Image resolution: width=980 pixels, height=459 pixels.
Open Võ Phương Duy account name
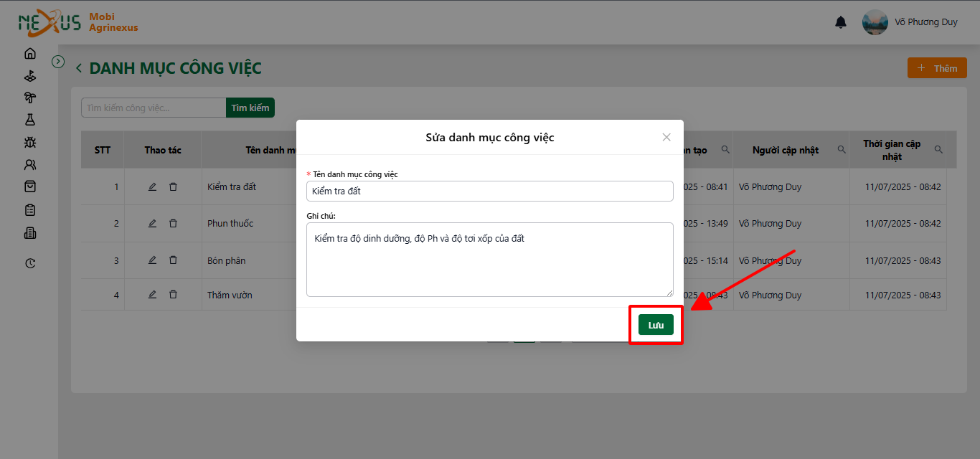coord(926,22)
